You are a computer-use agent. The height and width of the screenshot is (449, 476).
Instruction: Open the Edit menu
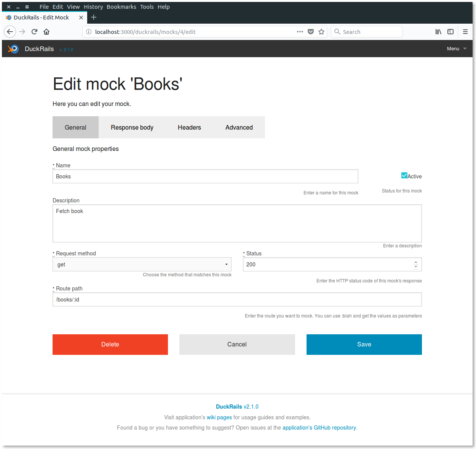pyautogui.click(x=58, y=7)
